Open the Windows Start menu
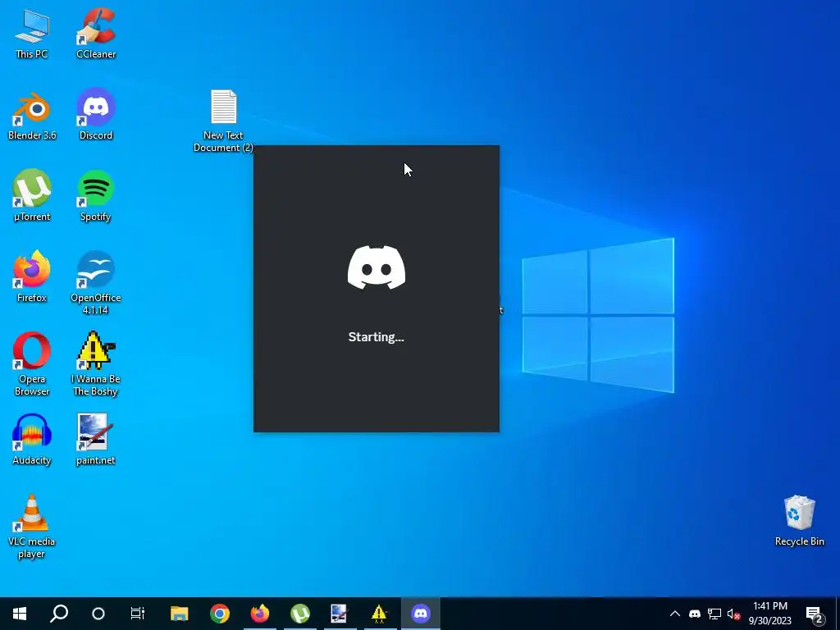Viewport: 840px width, 630px height. (20, 614)
